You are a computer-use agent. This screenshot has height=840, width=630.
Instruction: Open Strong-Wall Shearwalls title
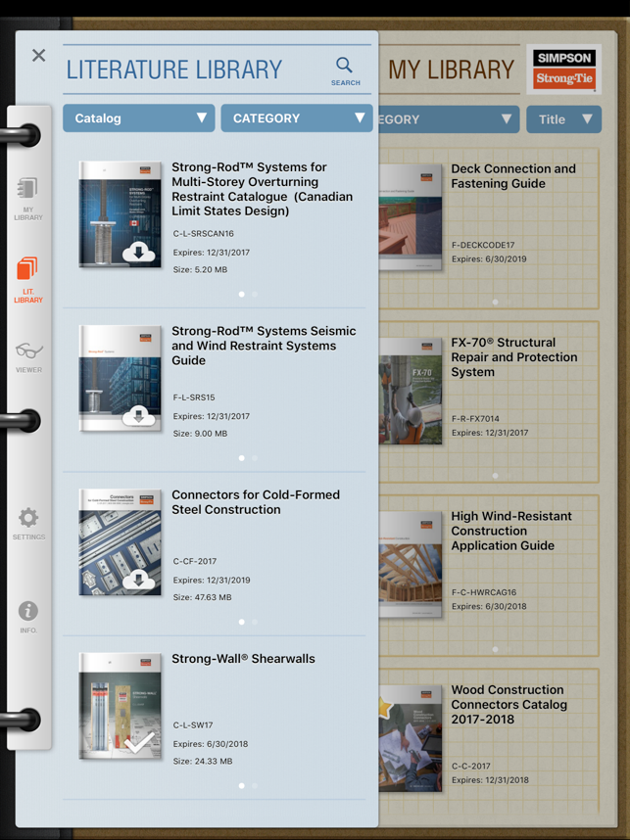coord(243,659)
